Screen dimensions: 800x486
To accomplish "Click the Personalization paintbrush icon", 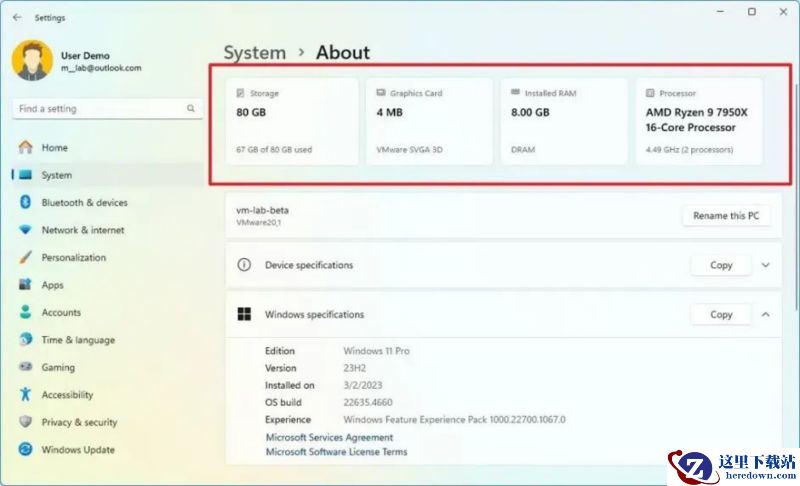I will coord(26,257).
